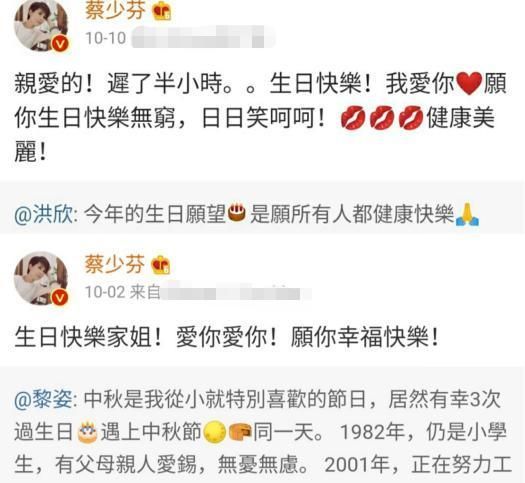Click the red heart emoji after 我愛你
Image resolution: width=525 pixels, height=483 pixels.
469,84
